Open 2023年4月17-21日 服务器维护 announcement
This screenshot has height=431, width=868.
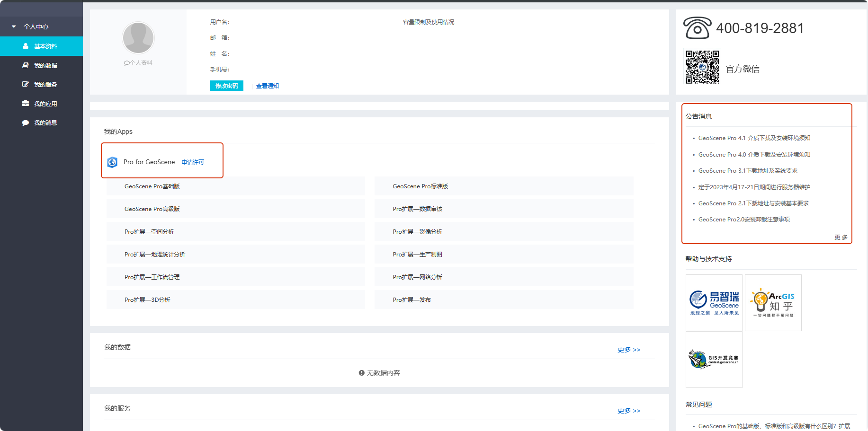pos(754,187)
